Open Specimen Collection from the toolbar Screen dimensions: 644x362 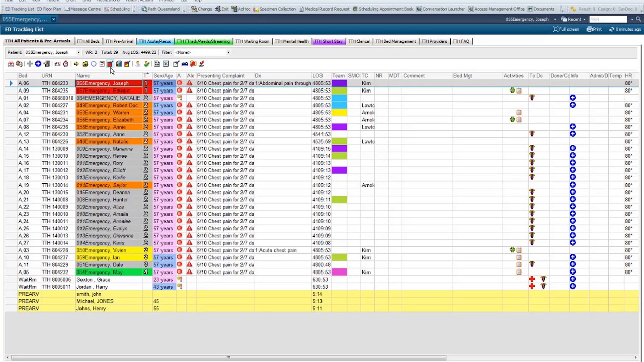pyautogui.click(x=275, y=9)
